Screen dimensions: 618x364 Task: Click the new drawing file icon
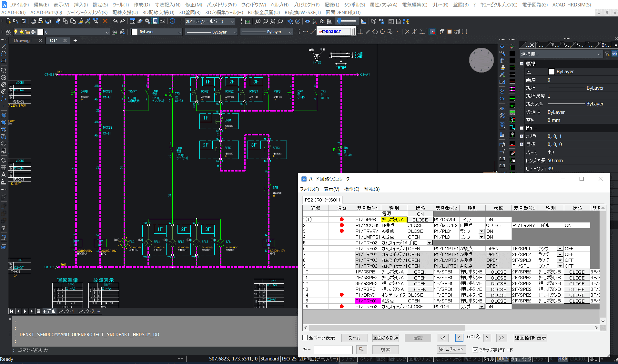(8, 21)
